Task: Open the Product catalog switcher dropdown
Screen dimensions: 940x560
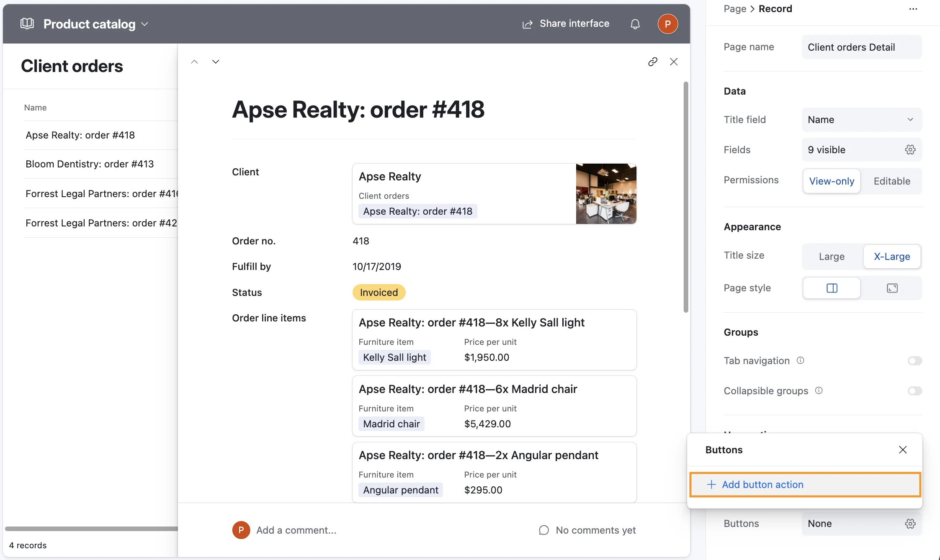Action: tap(145, 24)
